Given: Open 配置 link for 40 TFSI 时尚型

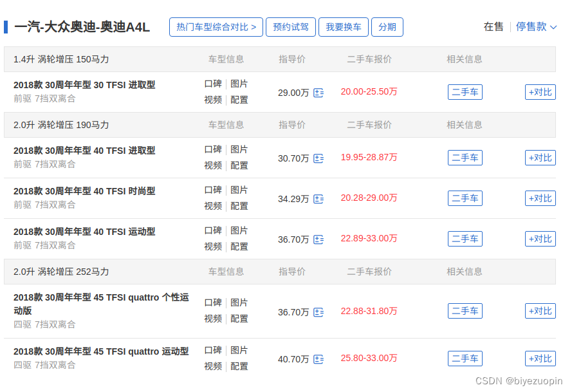Looking at the screenshot, I should click(239, 206).
